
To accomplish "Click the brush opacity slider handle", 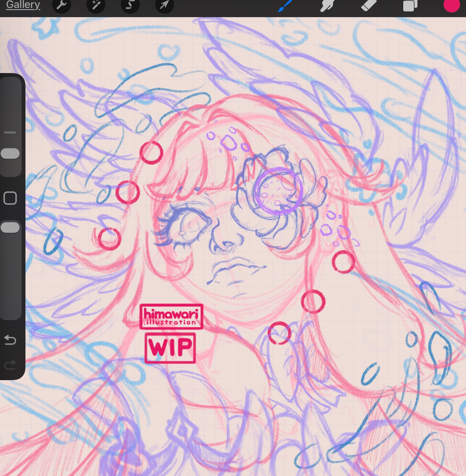I will 10,227.
